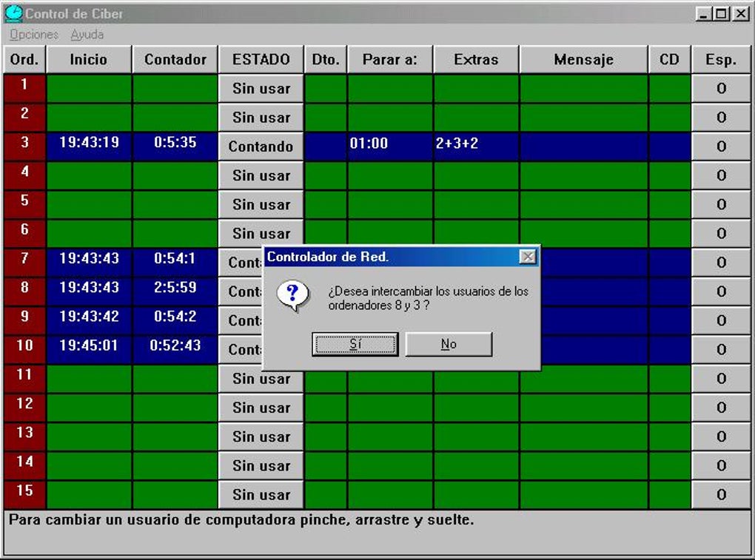
Task: Click the Sin usar status on row 1
Action: click(261, 88)
